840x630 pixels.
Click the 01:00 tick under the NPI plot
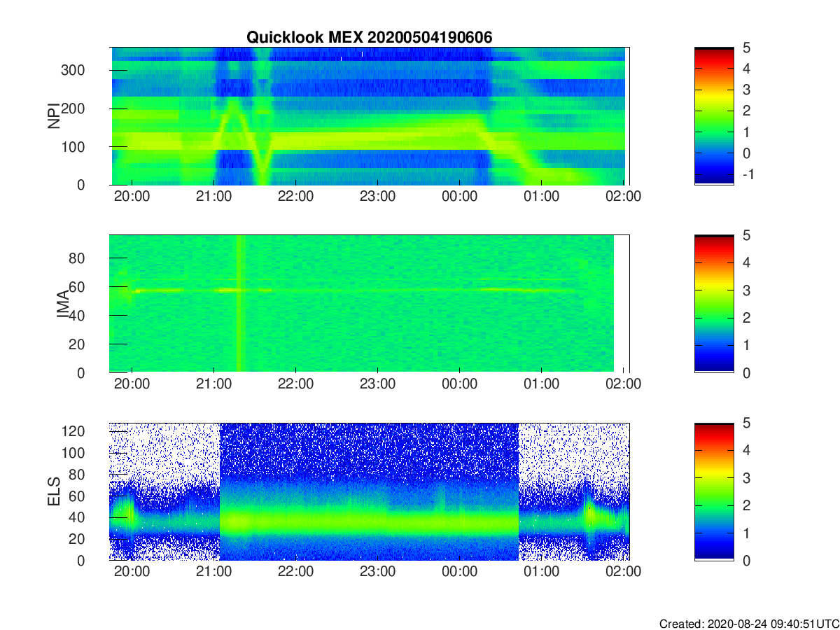541,197
